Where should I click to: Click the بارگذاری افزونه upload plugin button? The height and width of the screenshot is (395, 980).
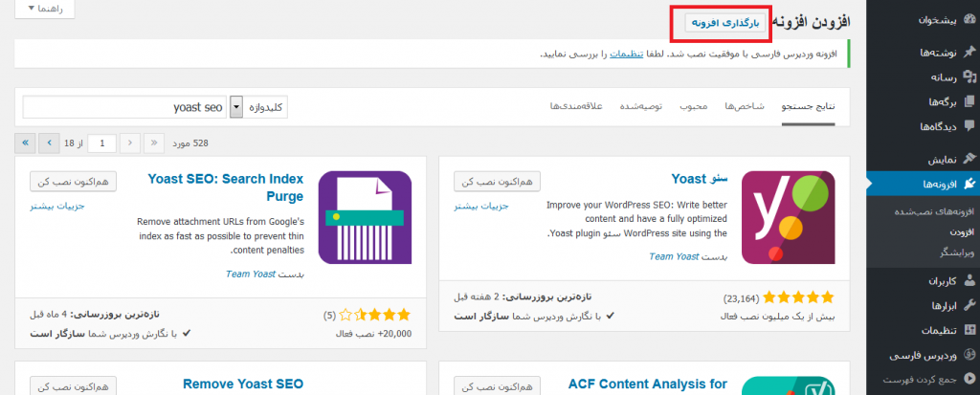coord(724,23)
